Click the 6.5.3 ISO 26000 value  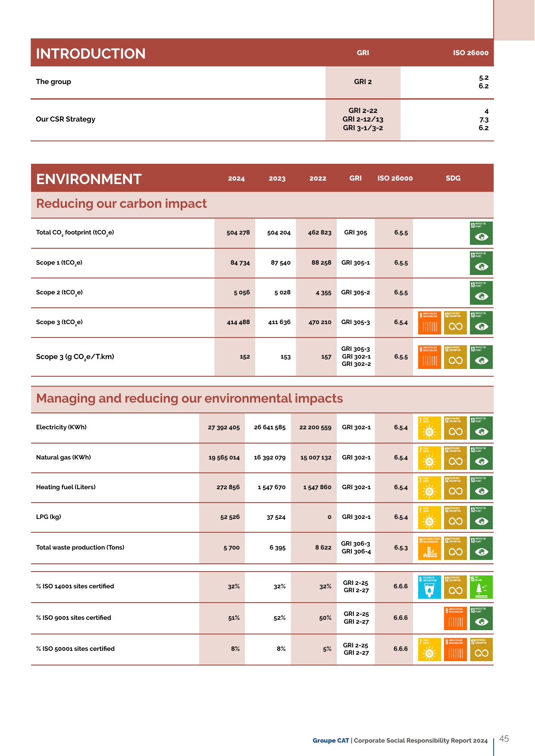(401, 547)
